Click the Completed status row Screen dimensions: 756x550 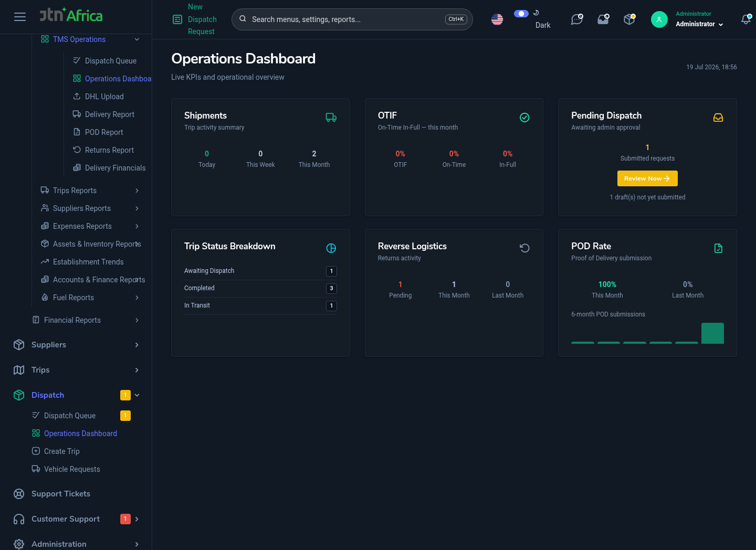pos(260,288)
